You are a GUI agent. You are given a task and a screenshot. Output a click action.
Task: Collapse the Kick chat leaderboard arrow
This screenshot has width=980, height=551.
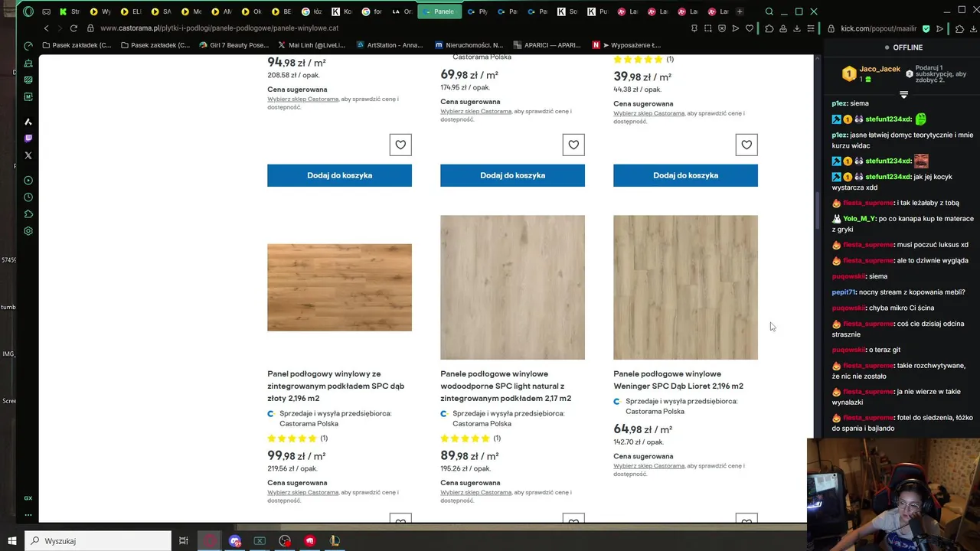coord(903,95)
